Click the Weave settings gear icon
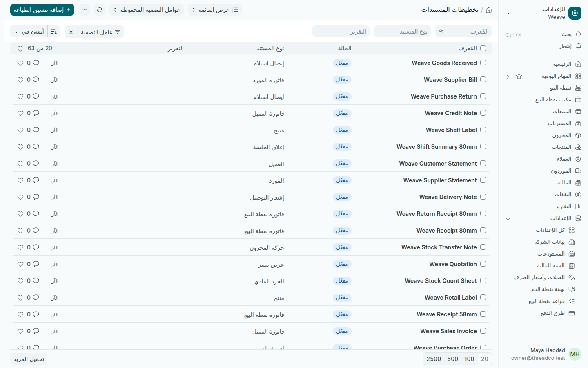Screen dimensions: 588x368 click(575, 13)
